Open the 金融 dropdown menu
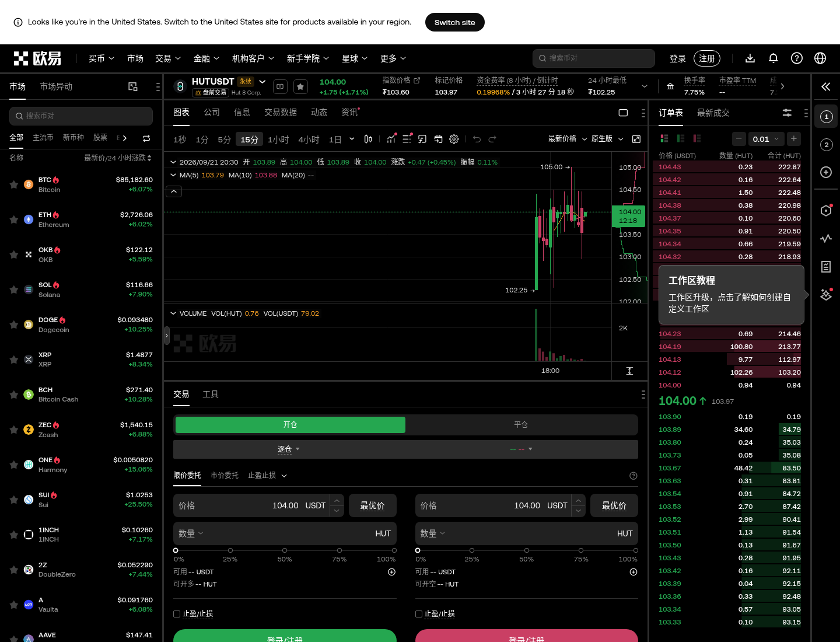840x642 pixels. coord(206,58)
